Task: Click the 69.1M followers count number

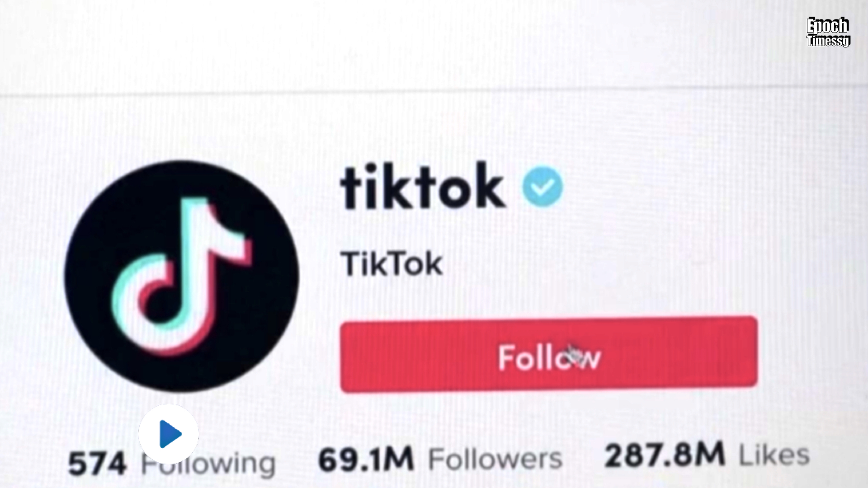Action: click(366, 459)
